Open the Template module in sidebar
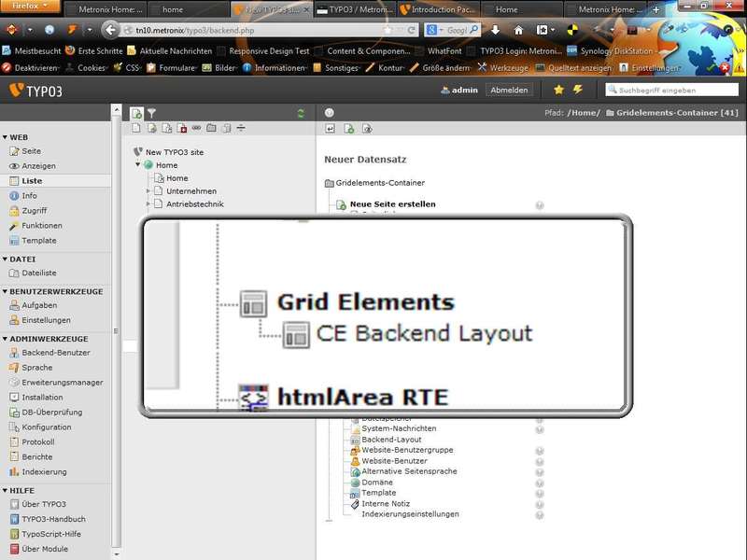 coord(33,241)
